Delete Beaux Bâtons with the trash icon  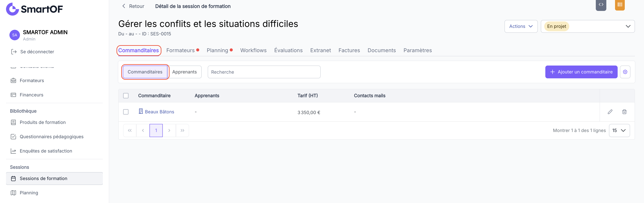624,112
